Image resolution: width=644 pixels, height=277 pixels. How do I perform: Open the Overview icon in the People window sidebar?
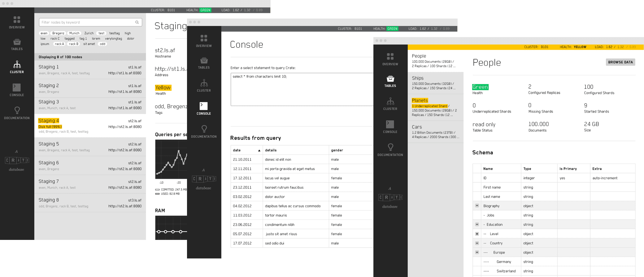click(390, 57)
